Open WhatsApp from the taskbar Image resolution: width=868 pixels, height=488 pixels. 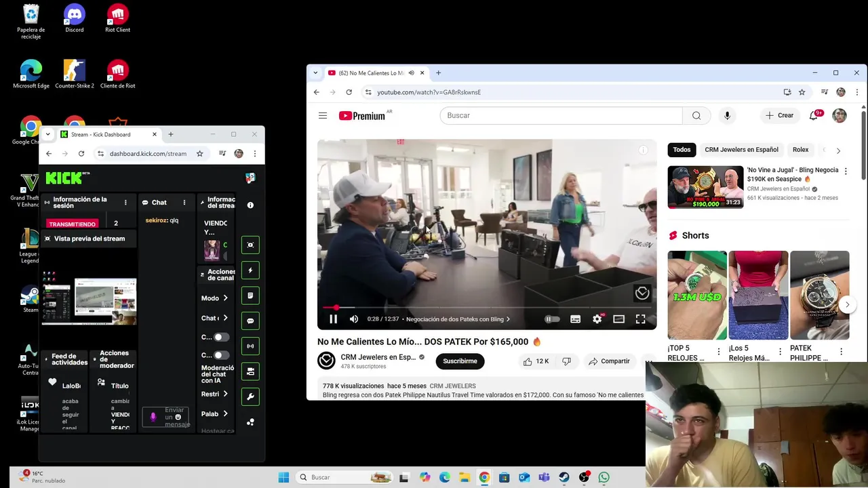click(604, 477)
